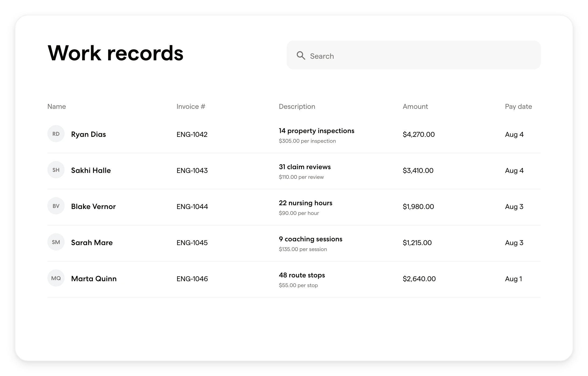588x376 pixels.
Task: Click '9 coaching sessions' description
Action: click(x=311, y=239)
